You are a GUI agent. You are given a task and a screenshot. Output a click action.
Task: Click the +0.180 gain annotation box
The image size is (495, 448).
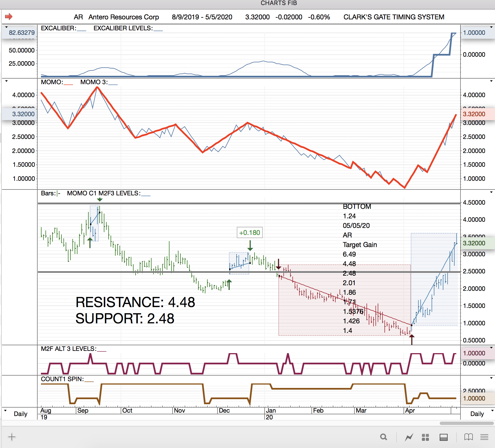249,233
